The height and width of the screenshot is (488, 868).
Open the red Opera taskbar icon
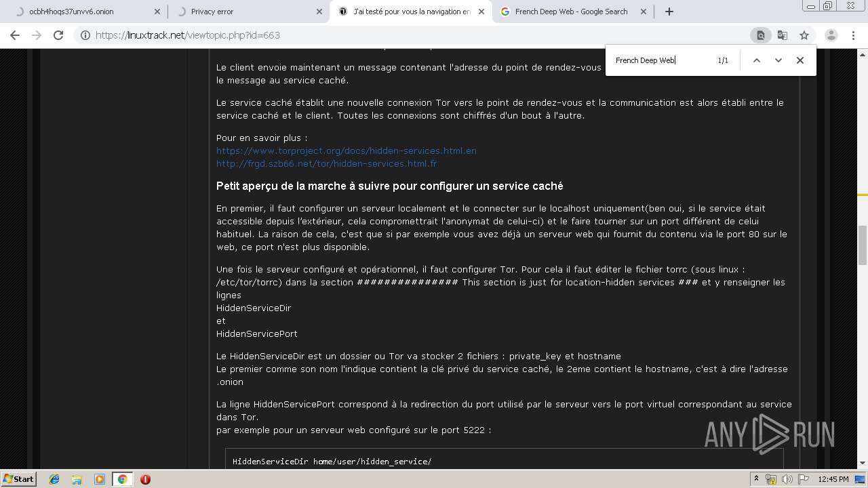pyautogui.click(x=145, y=479)
